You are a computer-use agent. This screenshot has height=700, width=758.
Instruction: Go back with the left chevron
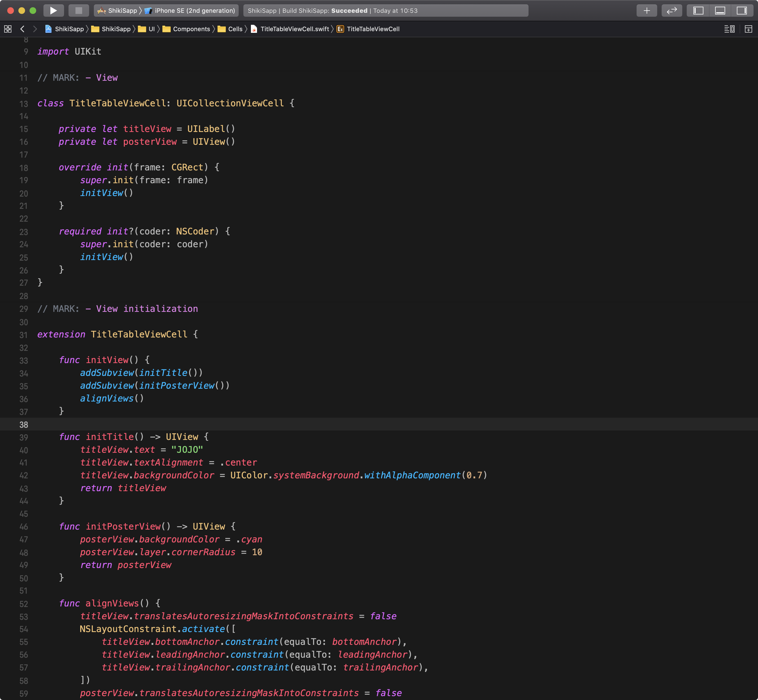(22, 29)
